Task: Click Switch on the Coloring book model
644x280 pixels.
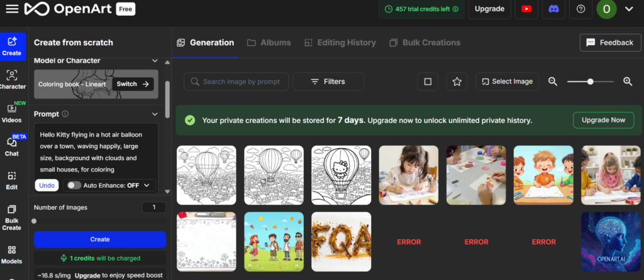Action: (x=133, y=84)
